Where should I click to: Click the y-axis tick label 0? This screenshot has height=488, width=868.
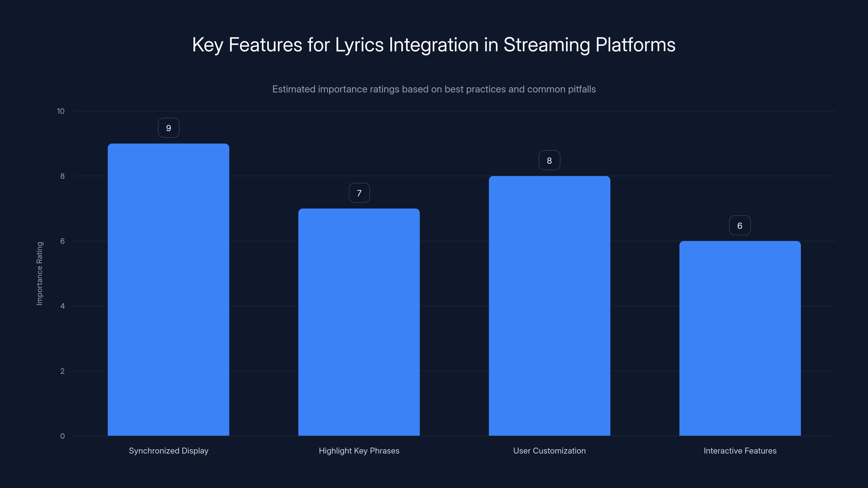(x=62, y=436)
